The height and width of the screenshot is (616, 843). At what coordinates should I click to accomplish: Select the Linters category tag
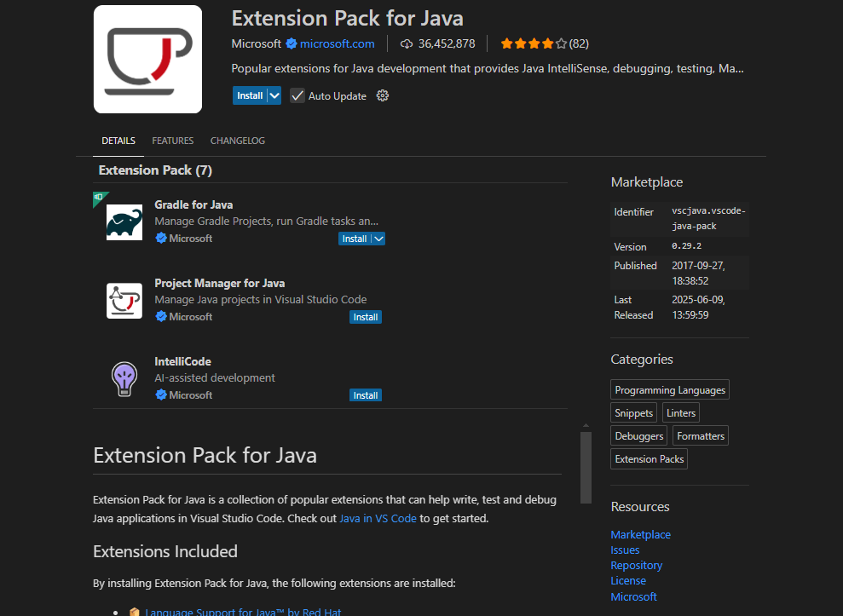pos(681,413)
